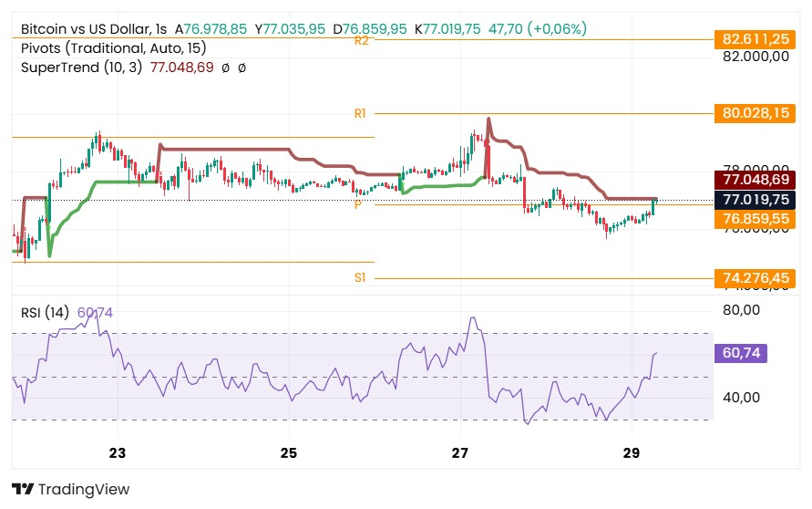812x509 pixels.
Task: Click the dark red SuperTrend price label 77.048,69
Action: tap(755, 180)
